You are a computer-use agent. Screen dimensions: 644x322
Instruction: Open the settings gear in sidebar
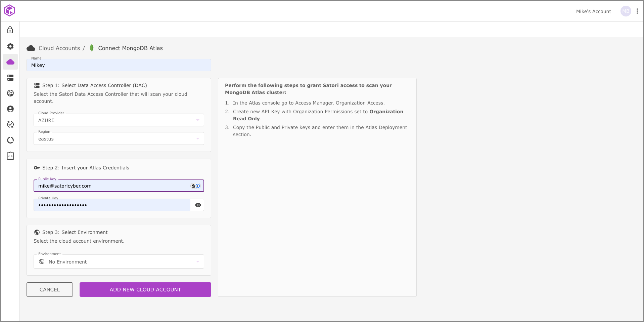pos(10,46)
